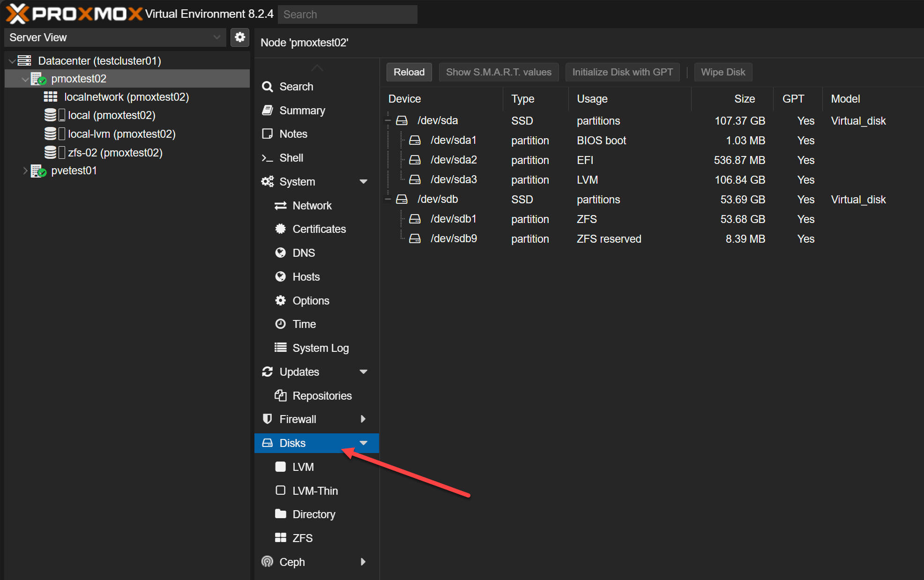
Task: Expand the Firewall submenu arrow
Action: [363, 419]
